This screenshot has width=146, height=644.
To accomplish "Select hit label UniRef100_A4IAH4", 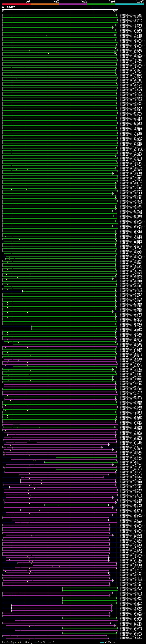I will 131,35.
